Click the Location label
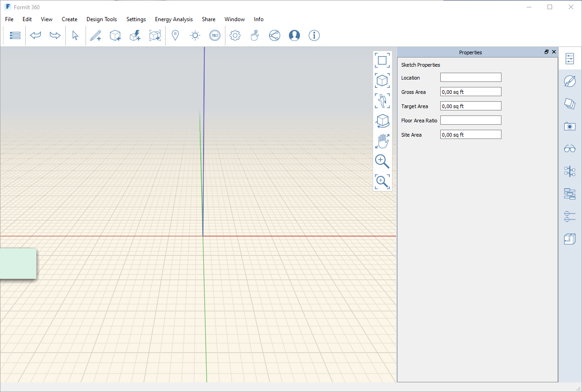Viewport: 582px width, 392px height. pos(410,78)
